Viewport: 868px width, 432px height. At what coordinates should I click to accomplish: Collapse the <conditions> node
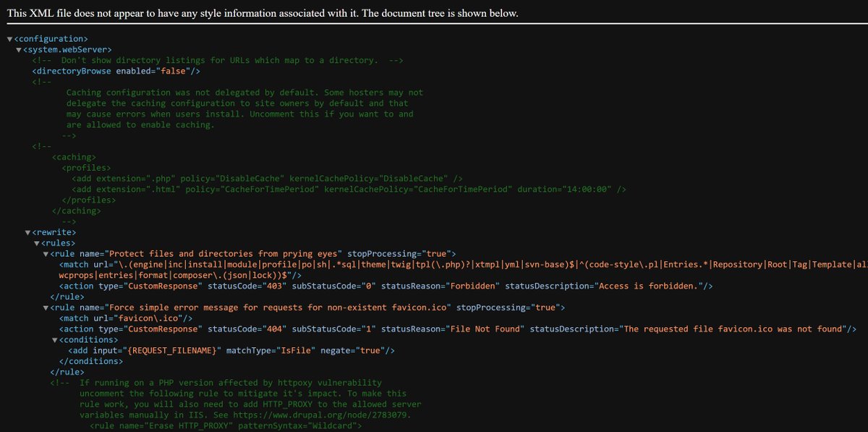coord(55,340)
